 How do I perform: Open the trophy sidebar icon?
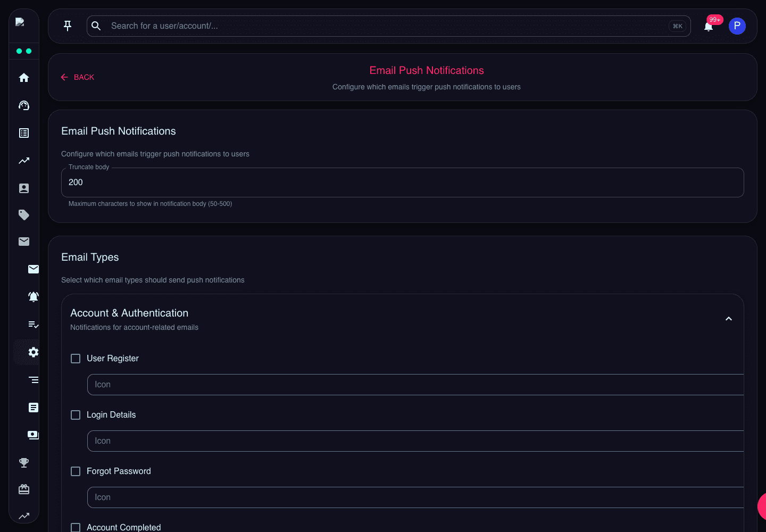[x=24, y=463]
